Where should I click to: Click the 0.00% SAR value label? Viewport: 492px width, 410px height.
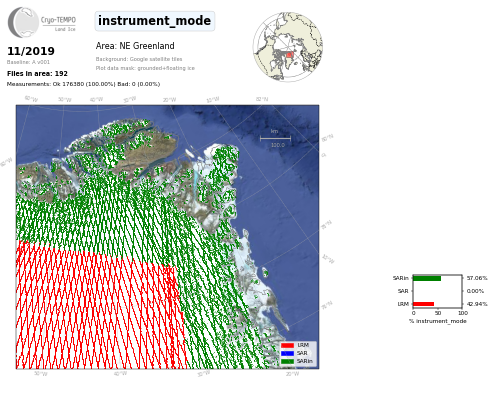475,291
